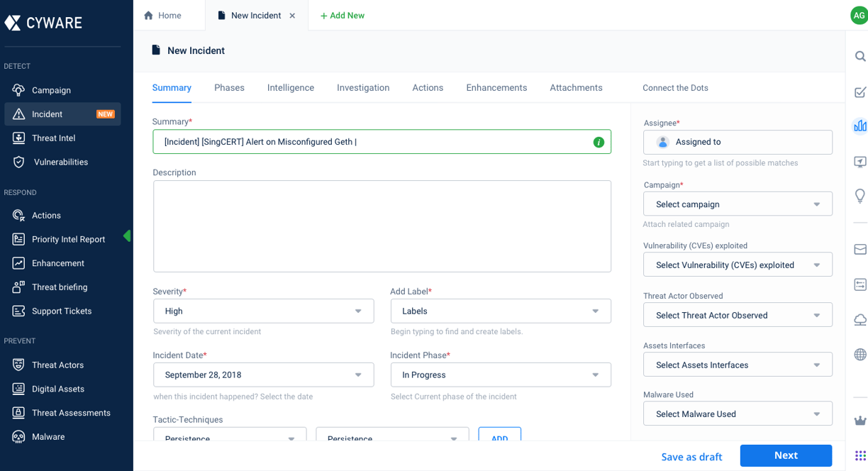The height and width of the screenshot is (471, 868).
Task: Open the Severity dropdown
Action: coord(263,311)
